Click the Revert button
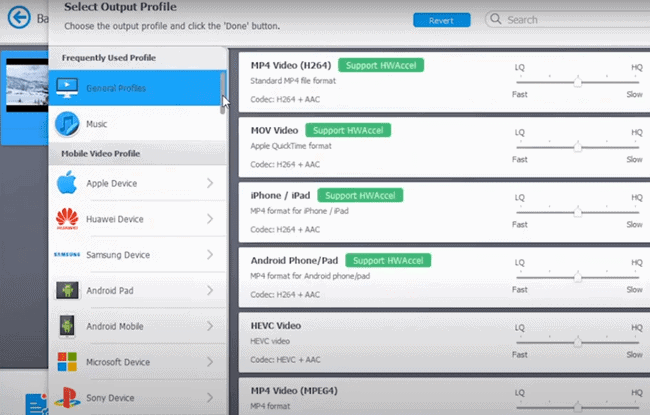Screen dimensions: 650x415 (x=441, y=20)
